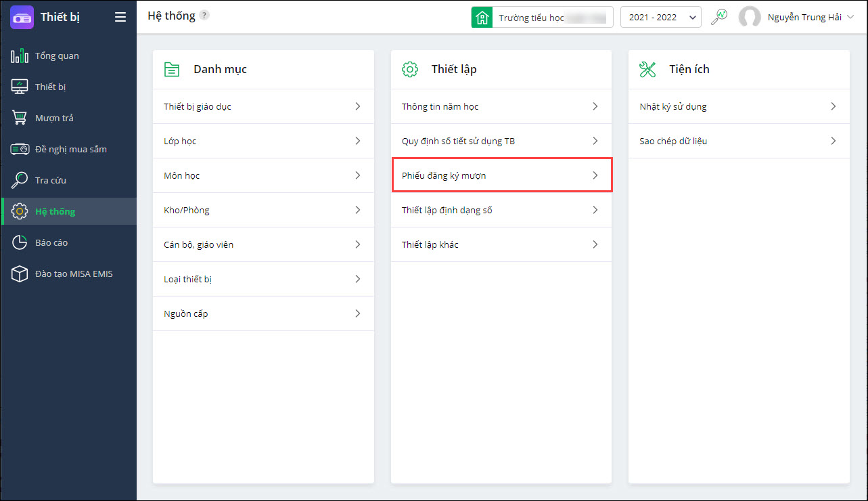Open Nhật ký sử dụng utility

coord(738,106)
